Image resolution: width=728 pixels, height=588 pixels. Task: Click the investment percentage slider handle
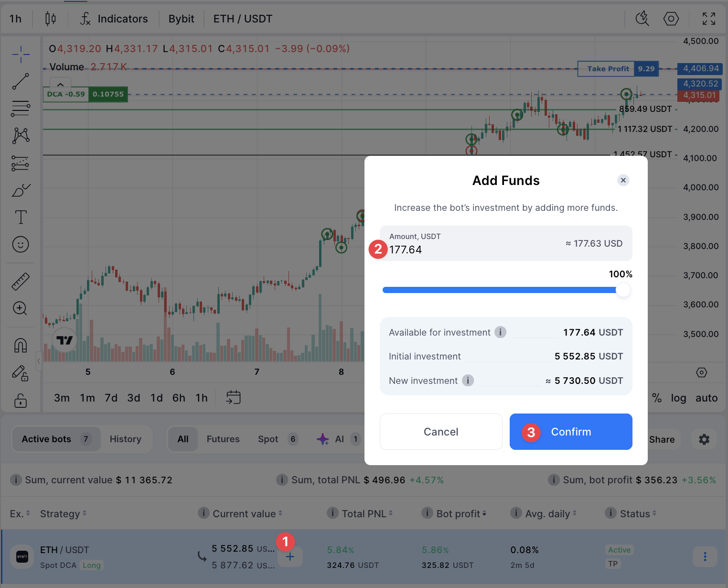(623, 290)
